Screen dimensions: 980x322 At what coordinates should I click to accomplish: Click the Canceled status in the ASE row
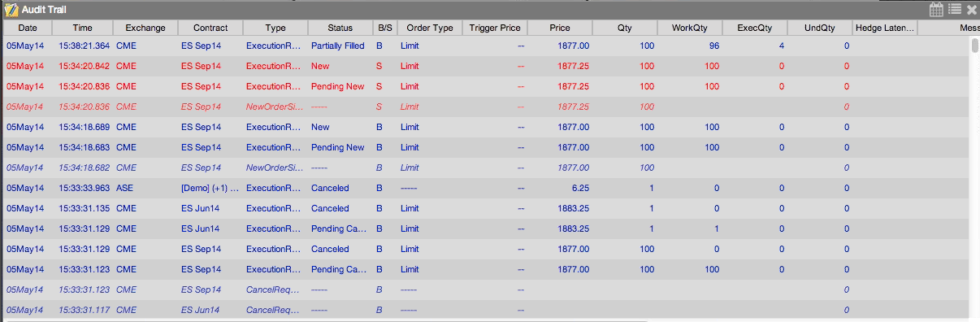(330, 188)
